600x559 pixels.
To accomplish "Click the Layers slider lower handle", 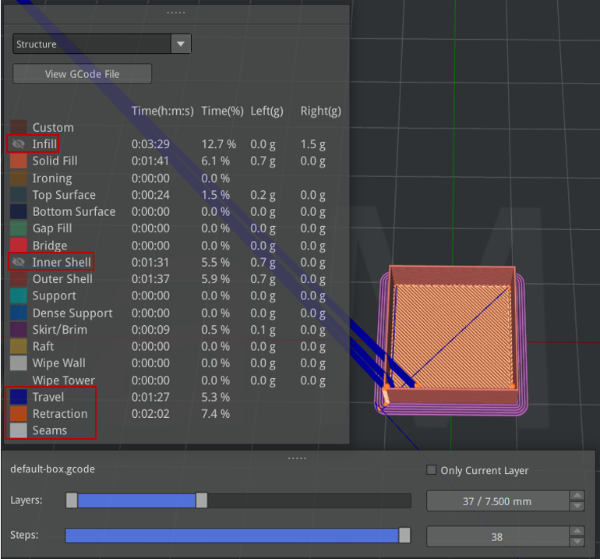I will pos(71,500).
